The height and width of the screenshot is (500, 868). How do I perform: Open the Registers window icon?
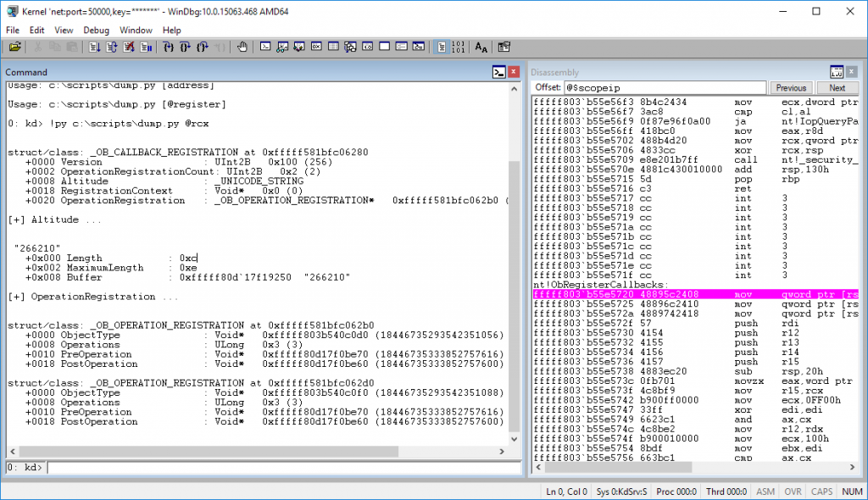[x=314, y=48]
